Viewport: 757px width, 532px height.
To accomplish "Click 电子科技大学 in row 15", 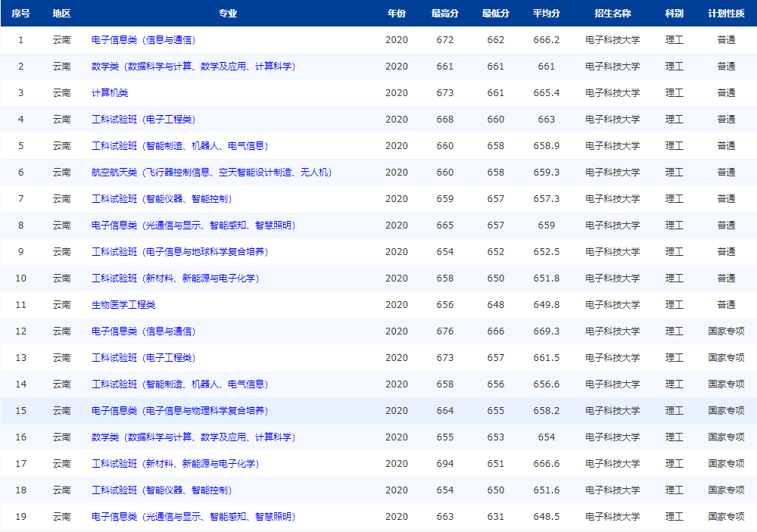I will [x=612, y=411].
